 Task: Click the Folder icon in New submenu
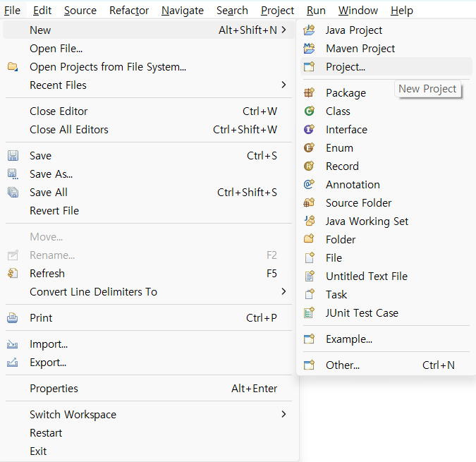point(309,239)
